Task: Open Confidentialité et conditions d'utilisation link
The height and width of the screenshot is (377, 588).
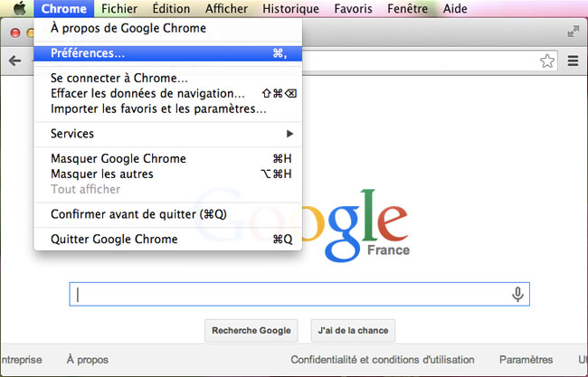Action: click(x=383, y=360)
